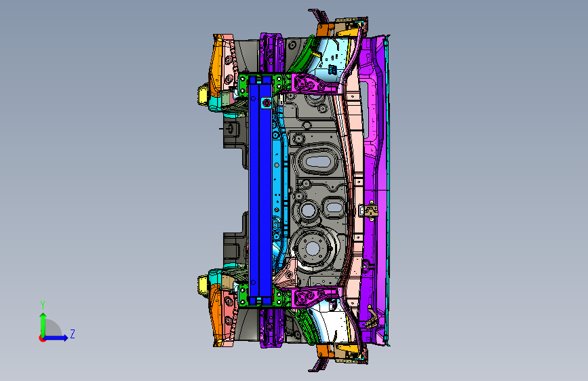588x381 pixels.
Task: Click the blue Z axis arrow of triad
Action: 56,338
